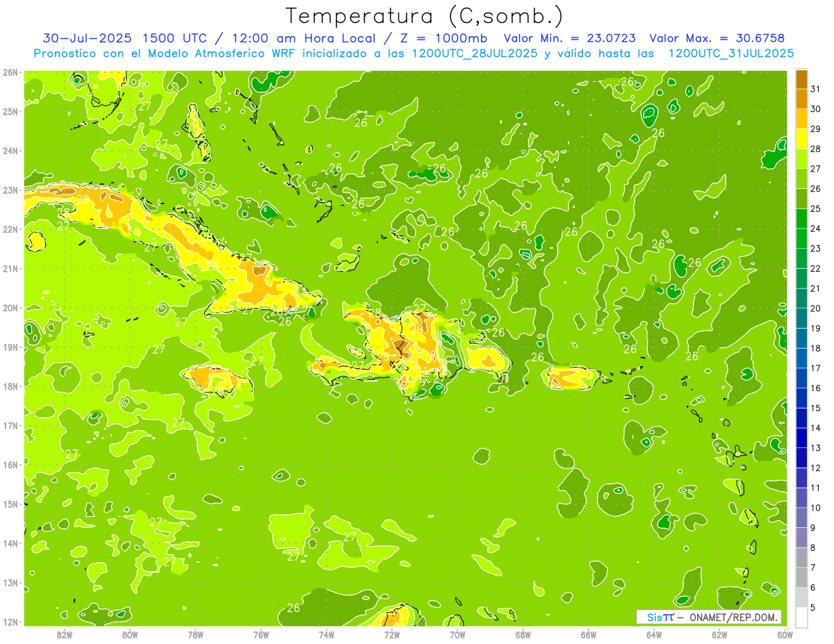
Task: Click the latitude axis label '12N'
Action: [10, 622]
